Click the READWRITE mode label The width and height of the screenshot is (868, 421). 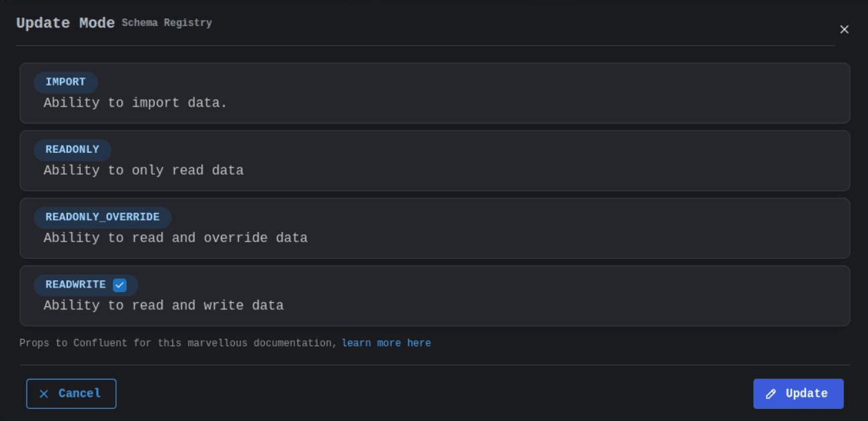[x=75, y=285]
